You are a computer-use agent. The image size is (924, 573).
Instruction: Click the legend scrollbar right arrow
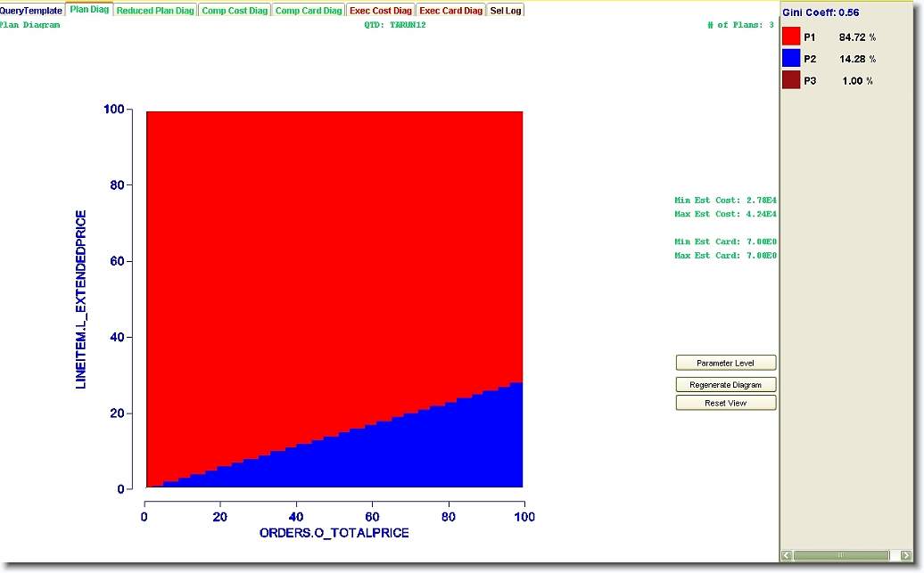click(906, 555)
